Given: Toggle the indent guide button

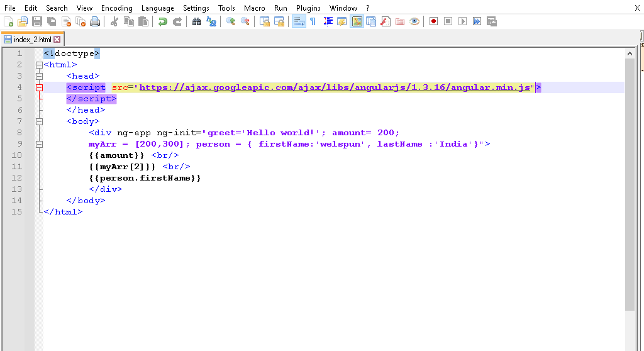Looking at the screenshot, I should [328, 21].
